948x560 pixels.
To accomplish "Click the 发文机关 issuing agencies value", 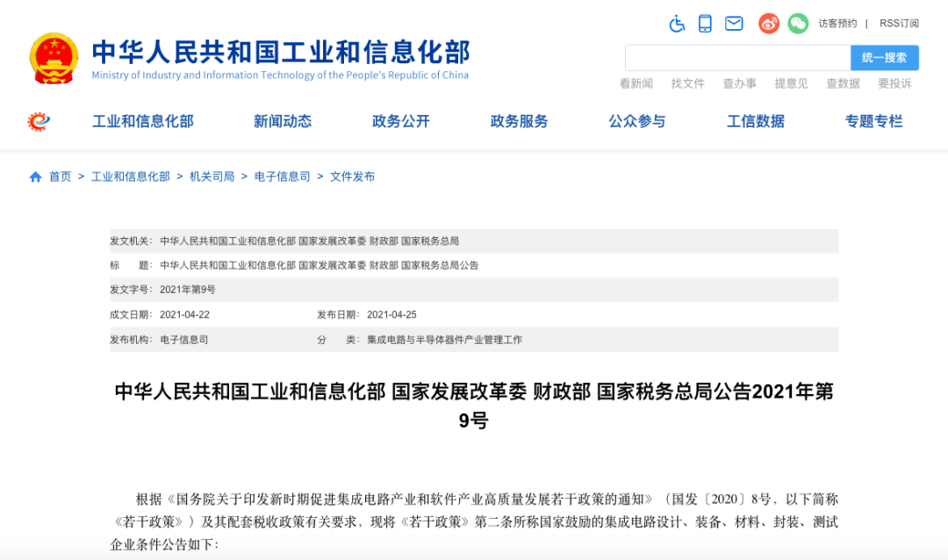I will click(309, 241).
